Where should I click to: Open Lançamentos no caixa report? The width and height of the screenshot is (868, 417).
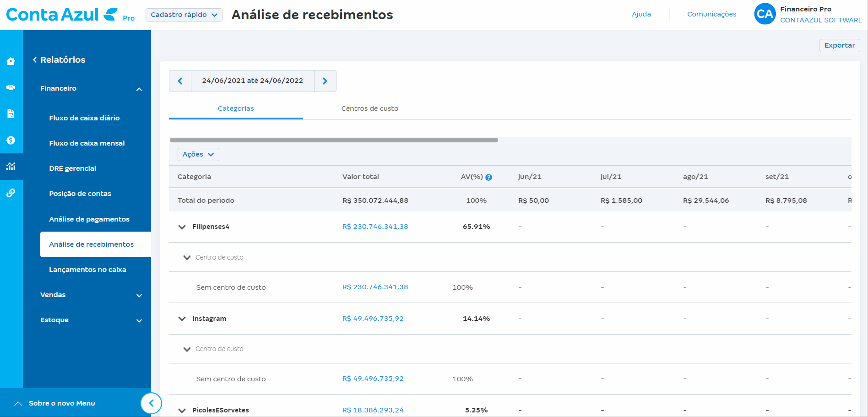[x=87, y=270]
